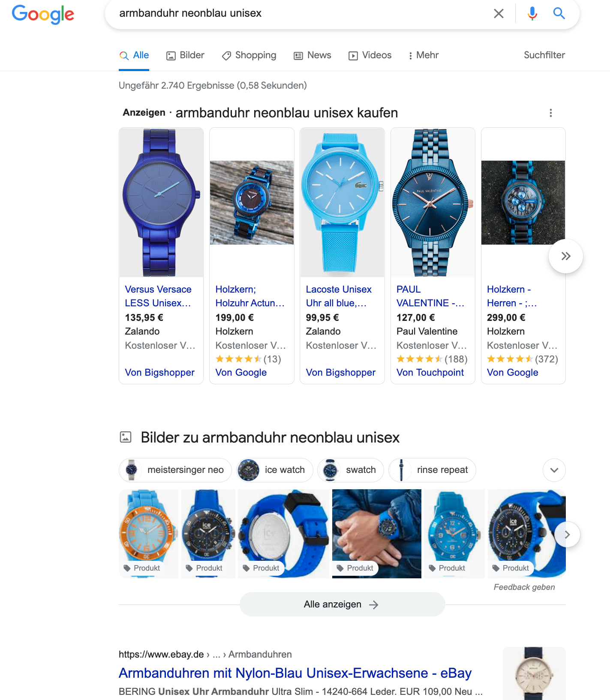610x700 pixels.
Task: Open the Lacoste Unisex Uhr product image
Action: pos(342,202)
